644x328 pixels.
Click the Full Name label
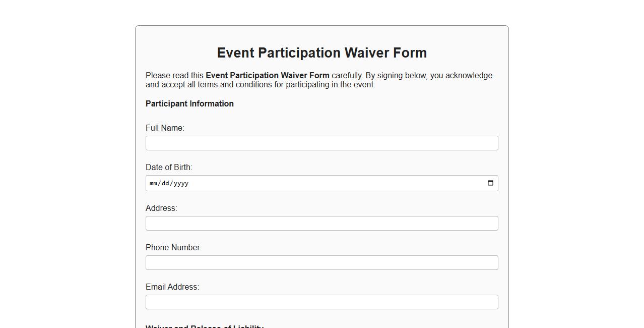[165, 128]
